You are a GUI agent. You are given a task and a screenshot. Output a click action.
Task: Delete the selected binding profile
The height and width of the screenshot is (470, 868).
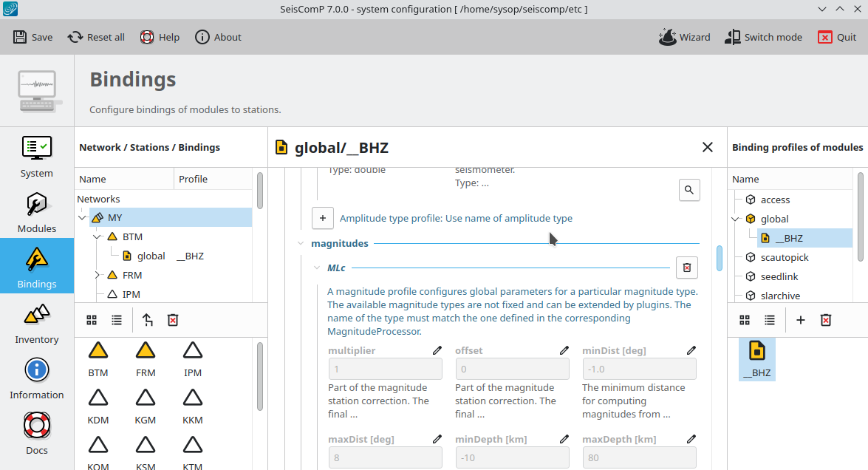(826, 320)
